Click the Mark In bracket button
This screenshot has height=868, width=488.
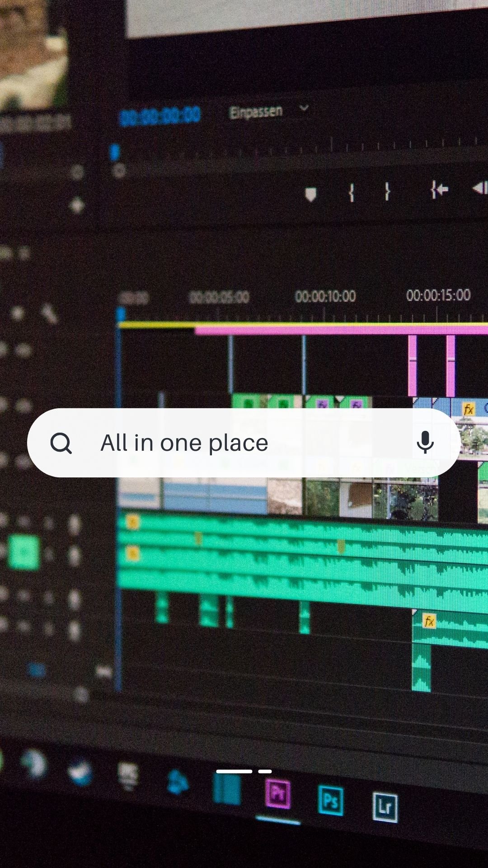pos(351,192)
